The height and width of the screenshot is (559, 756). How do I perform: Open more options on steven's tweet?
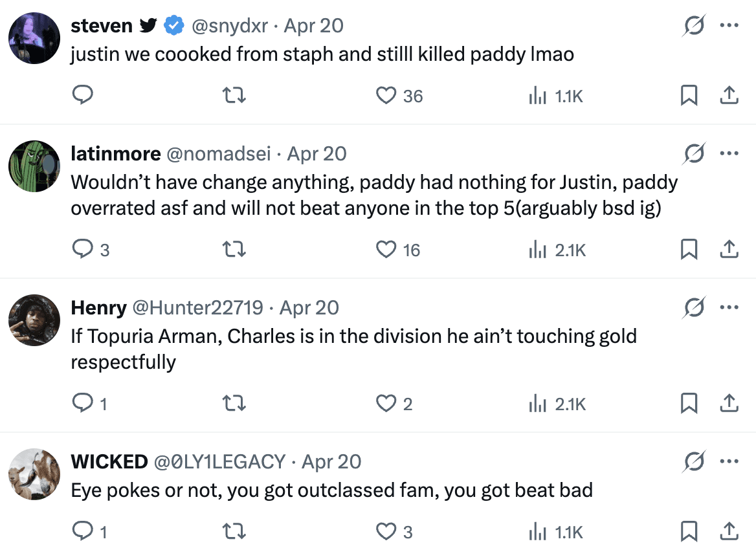coord(729,26)
